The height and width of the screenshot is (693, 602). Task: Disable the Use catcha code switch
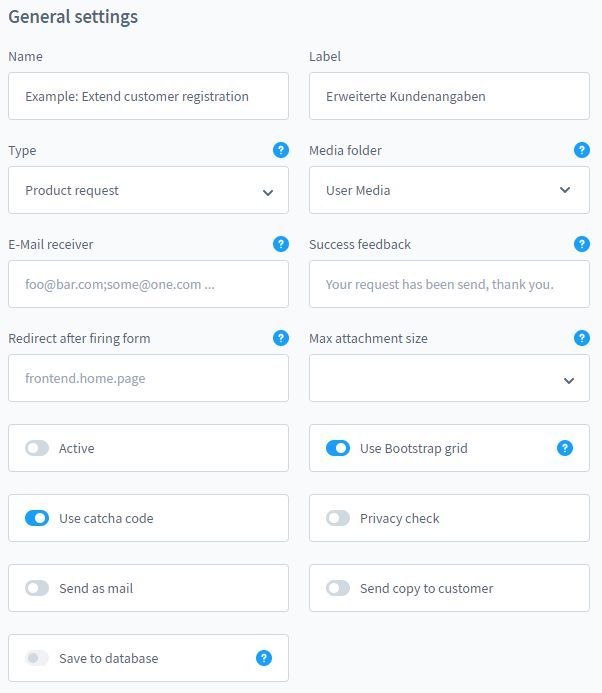point(37,518)
